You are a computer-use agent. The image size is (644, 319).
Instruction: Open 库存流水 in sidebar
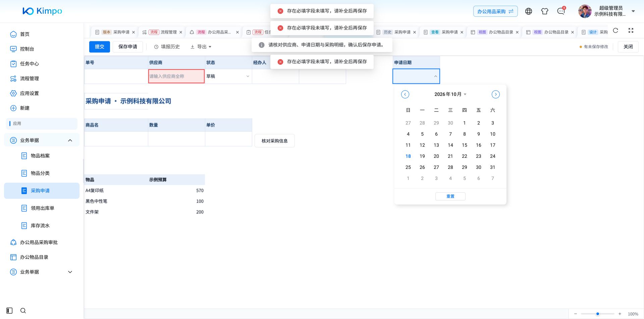click(x=42, y=226)
